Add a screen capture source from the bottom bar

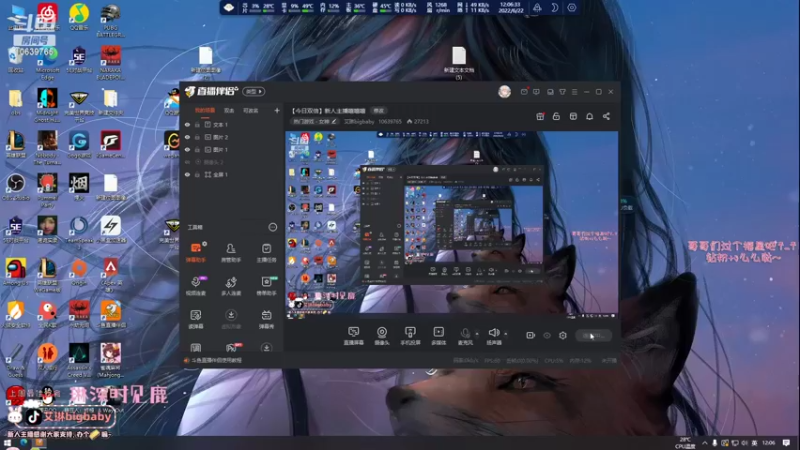click(x=354, y=336)
